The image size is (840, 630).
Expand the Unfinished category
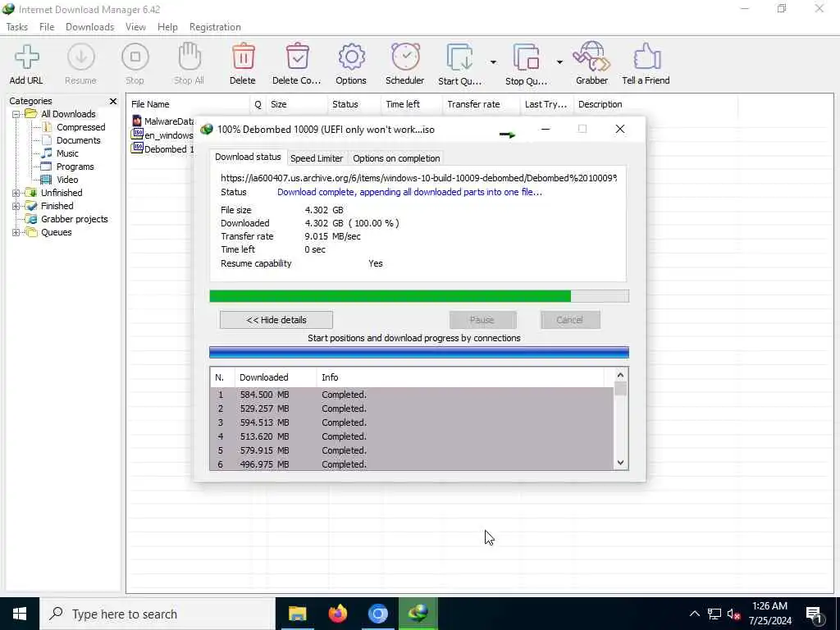pos(16,193)
